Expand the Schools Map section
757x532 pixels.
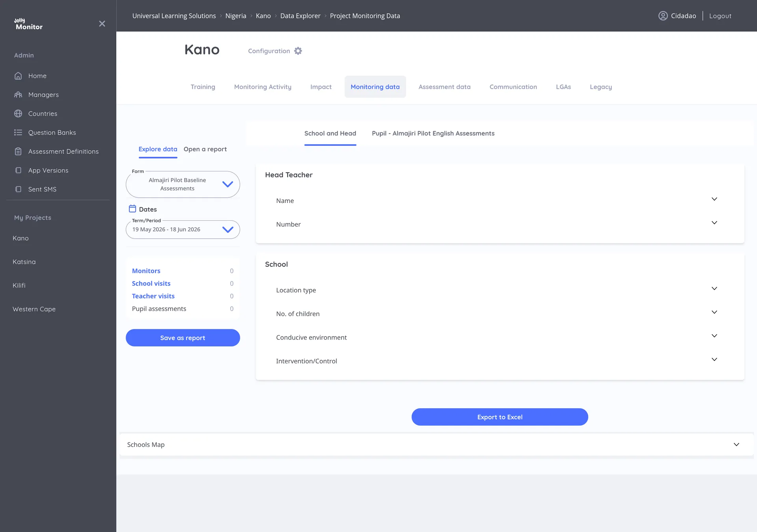tap(436, 445)
